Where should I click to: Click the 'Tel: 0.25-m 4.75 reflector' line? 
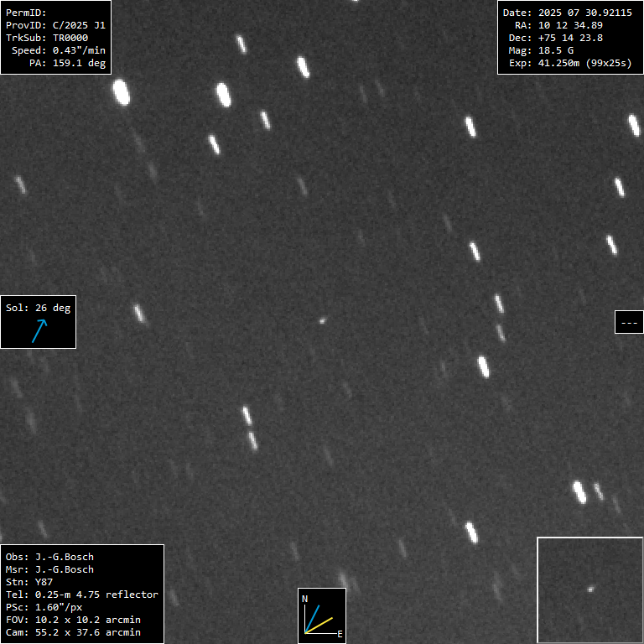81,595
